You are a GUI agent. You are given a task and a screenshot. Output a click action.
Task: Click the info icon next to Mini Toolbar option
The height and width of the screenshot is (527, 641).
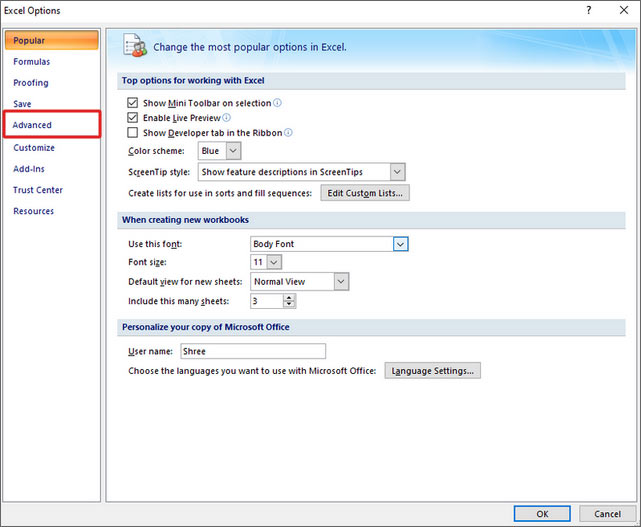(277, 103)
